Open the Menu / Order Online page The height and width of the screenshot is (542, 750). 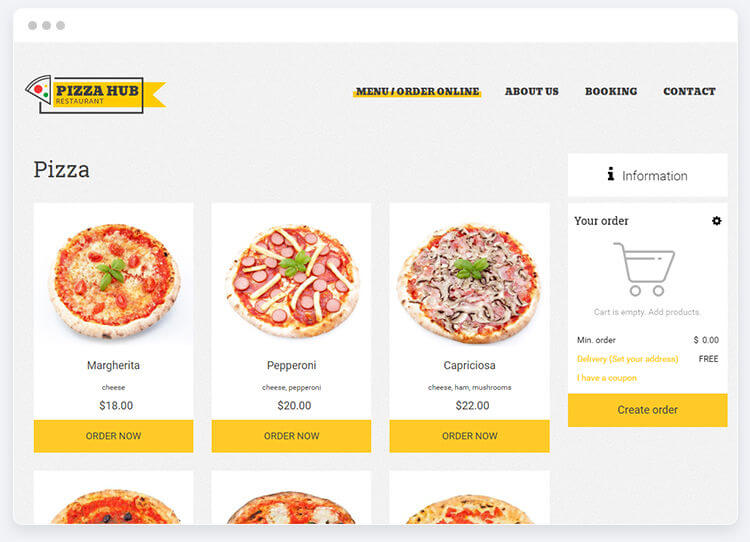tap(417, 91)
